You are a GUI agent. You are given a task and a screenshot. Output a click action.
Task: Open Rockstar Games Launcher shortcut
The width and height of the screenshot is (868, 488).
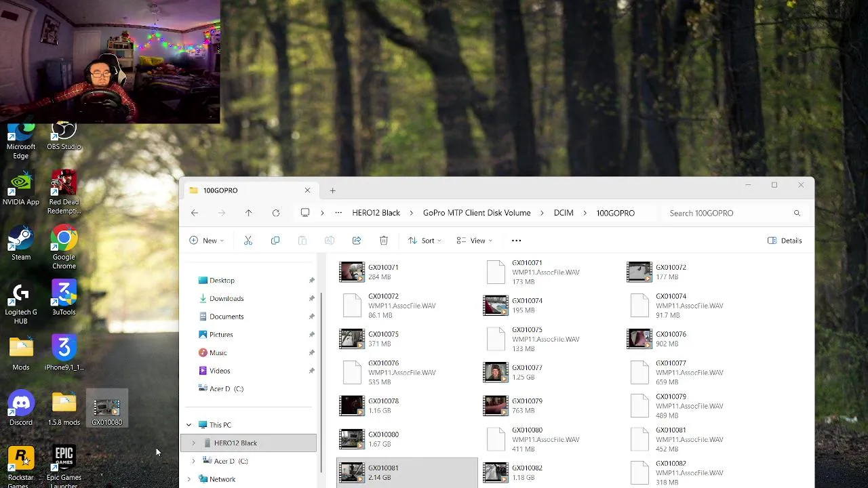click(x=21, y=467)
